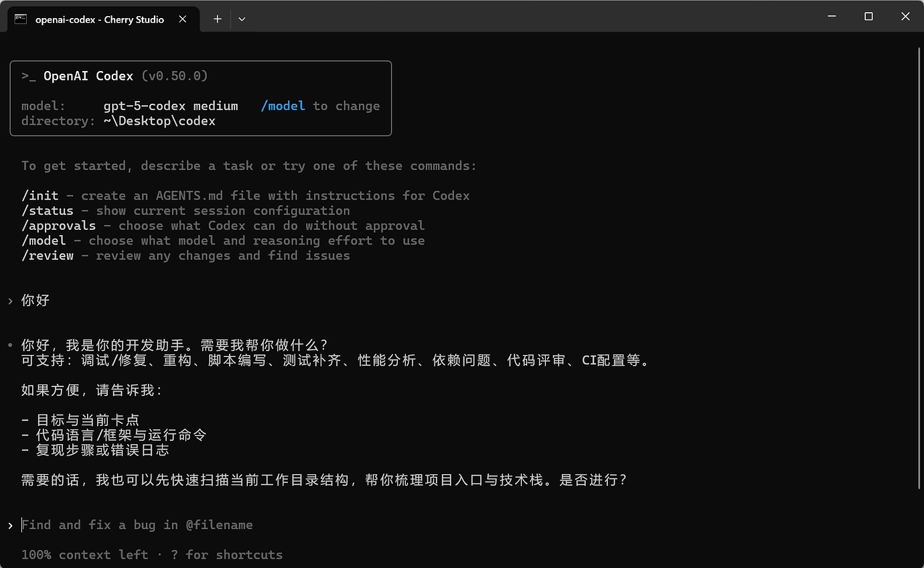Click the line starting with '需要的话，我也可以先快速扫描'
Viewport: 924px width, 568px height.
(324, 480)
